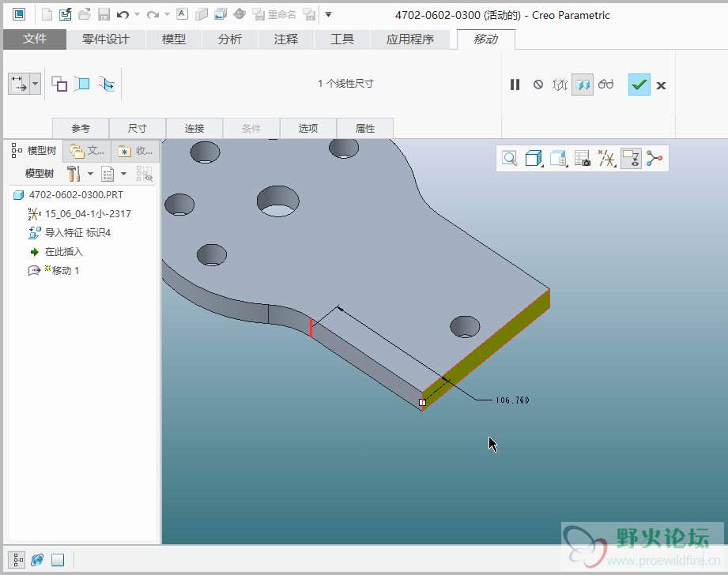Click the Creo window menu icon
728x575 pixels.
click(x=19, y=15)
